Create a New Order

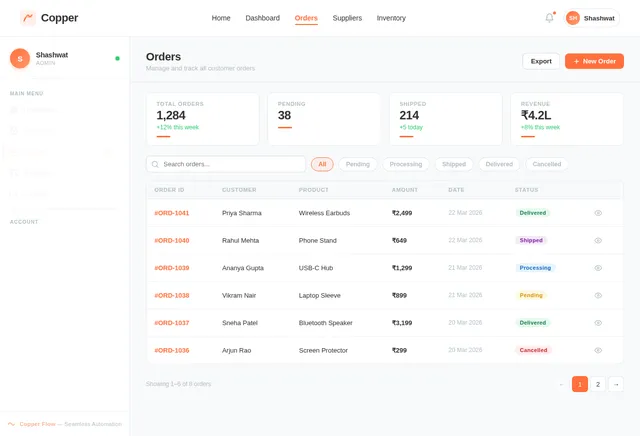[594, 61]
